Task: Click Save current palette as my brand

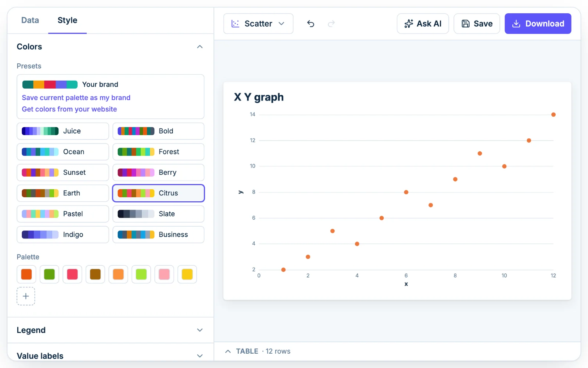Action: (x=76, y=98)
